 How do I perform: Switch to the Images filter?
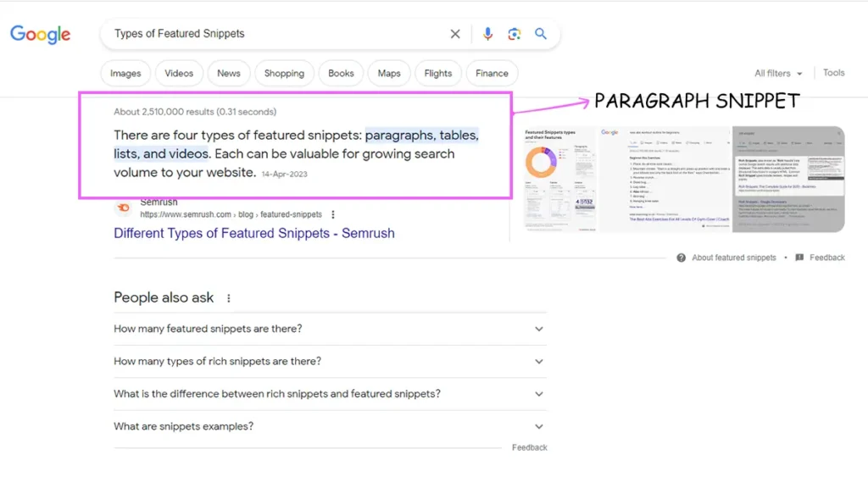(125, 73)
